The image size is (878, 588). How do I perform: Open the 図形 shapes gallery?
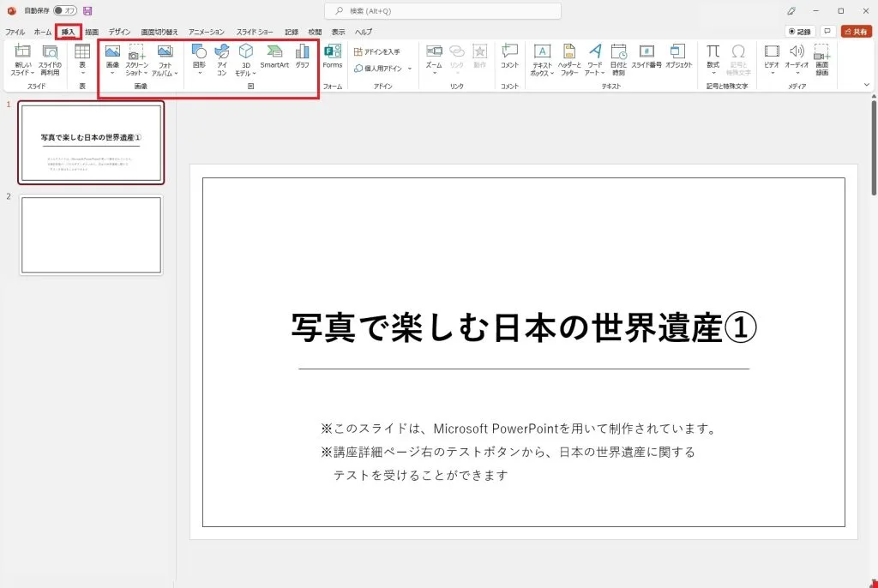(x=199, y=59)
